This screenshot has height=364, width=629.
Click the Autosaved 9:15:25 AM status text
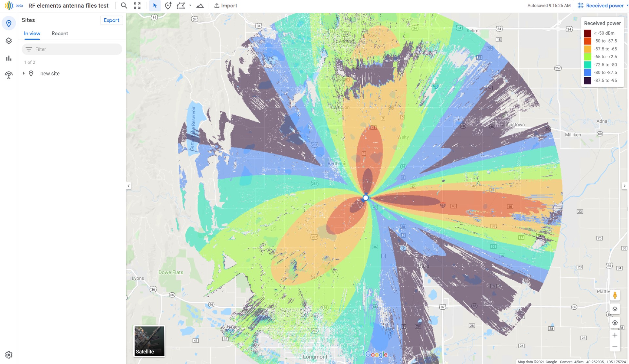(x=549, y=6)
